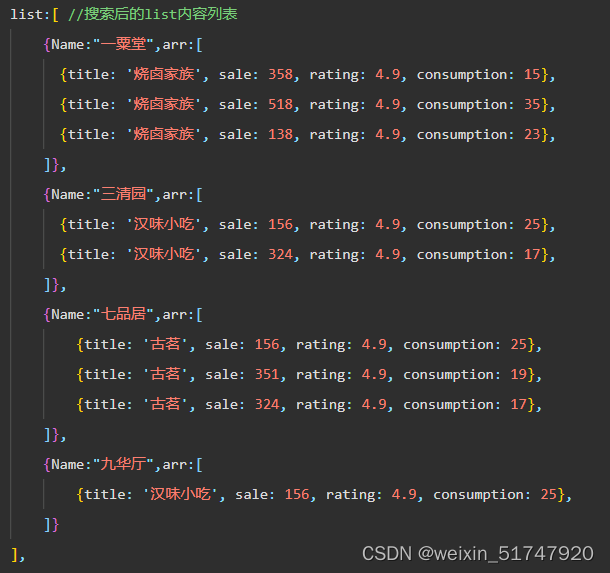Image resolution: width=610 pixels, height=573 pixels.
Task: Click sale value 156 under 九华厅
Action: click(x=297, y=494)
